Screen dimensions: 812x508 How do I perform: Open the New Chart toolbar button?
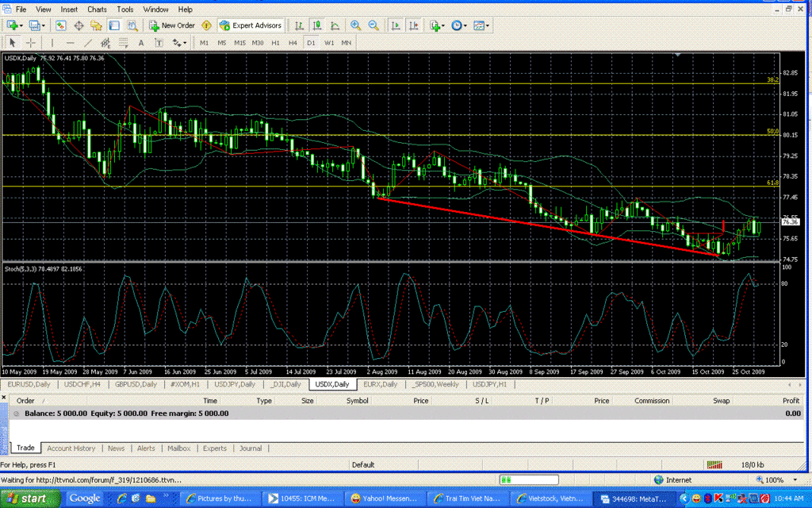point(12,25)
